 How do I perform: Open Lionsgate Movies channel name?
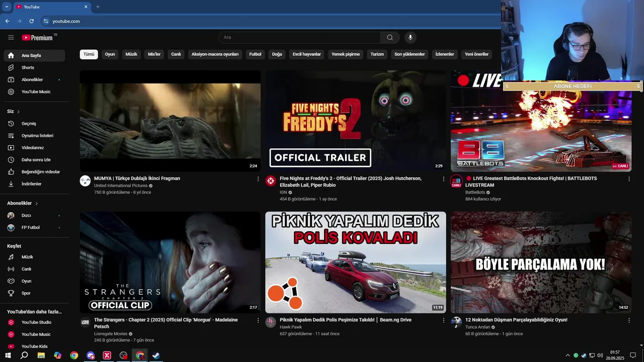coord(111,334)
